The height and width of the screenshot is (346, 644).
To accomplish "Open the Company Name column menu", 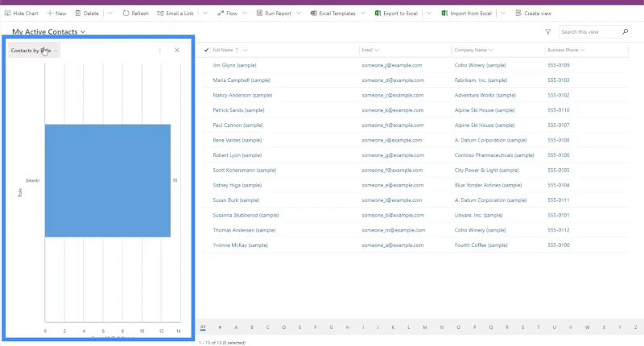I will coord(473,50).
